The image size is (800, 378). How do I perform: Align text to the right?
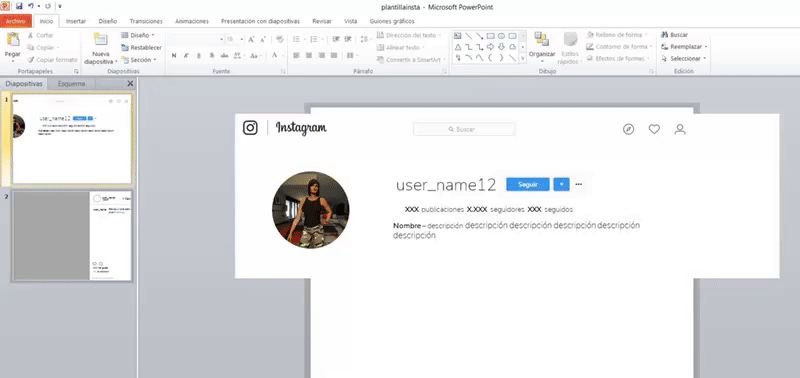tap(321, 55)
